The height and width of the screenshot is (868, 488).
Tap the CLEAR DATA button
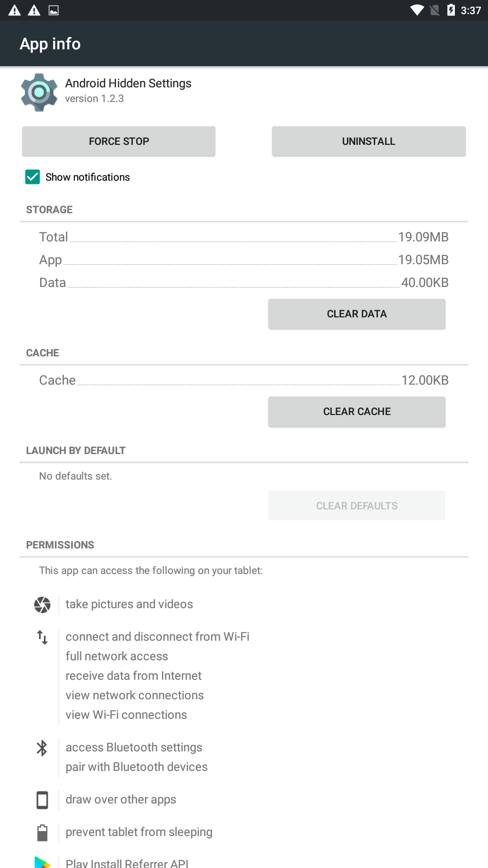tap(357, 314)
